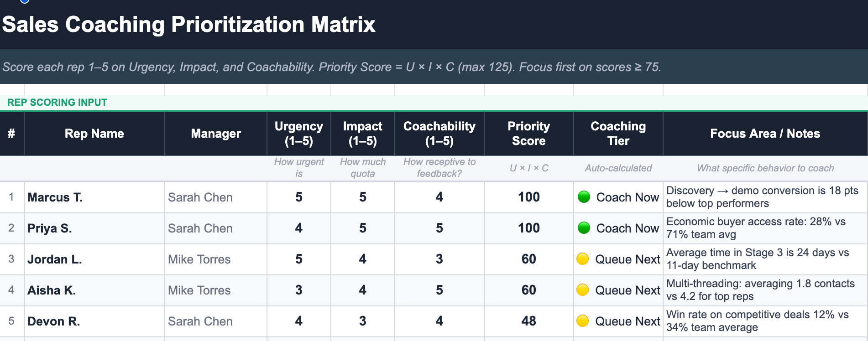
Task: Select Marcus T.'s priority score 100
Action: tap(529, 197)
